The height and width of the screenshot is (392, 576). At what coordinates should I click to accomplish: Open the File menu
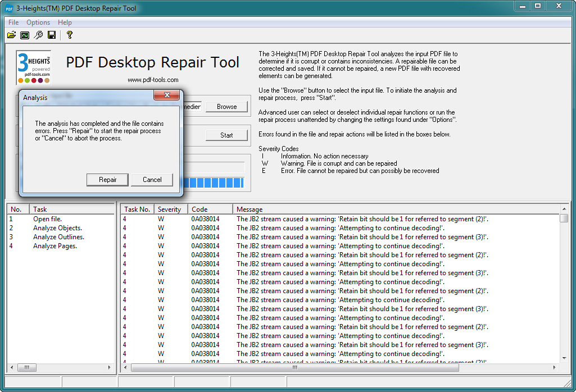pyautogui.click(x=13, y=22)
